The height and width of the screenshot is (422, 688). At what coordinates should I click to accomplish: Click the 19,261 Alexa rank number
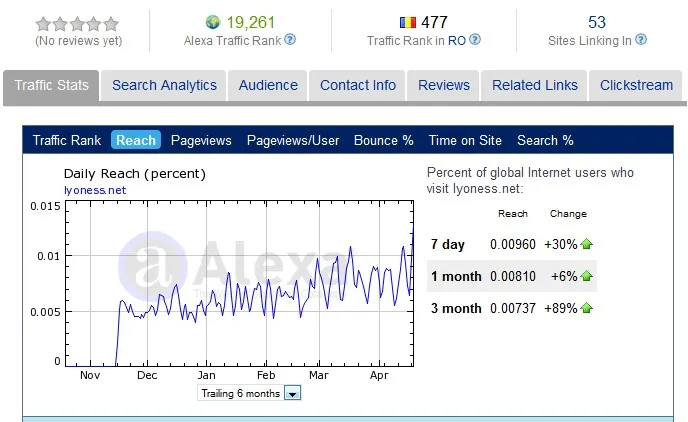250,22
